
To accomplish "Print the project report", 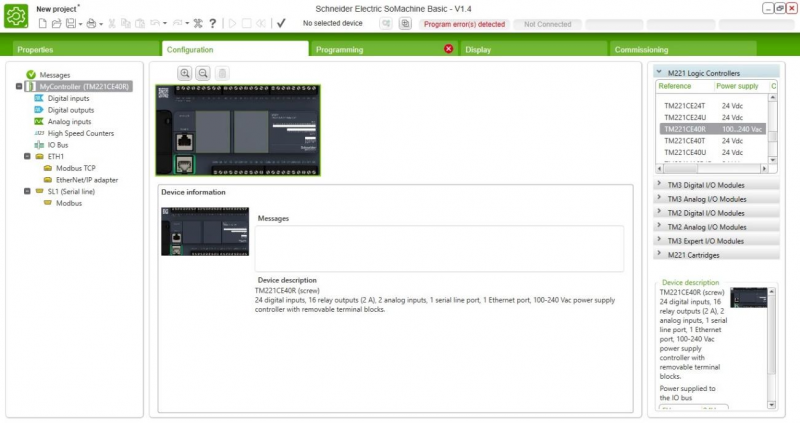I will click(91, 23).
